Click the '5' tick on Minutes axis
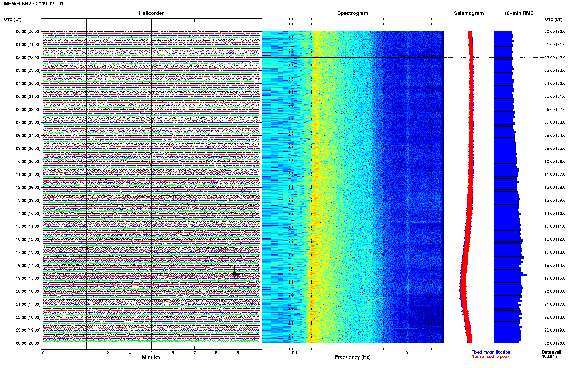This screenshot has width=588, height=368. tap(151, 353)
